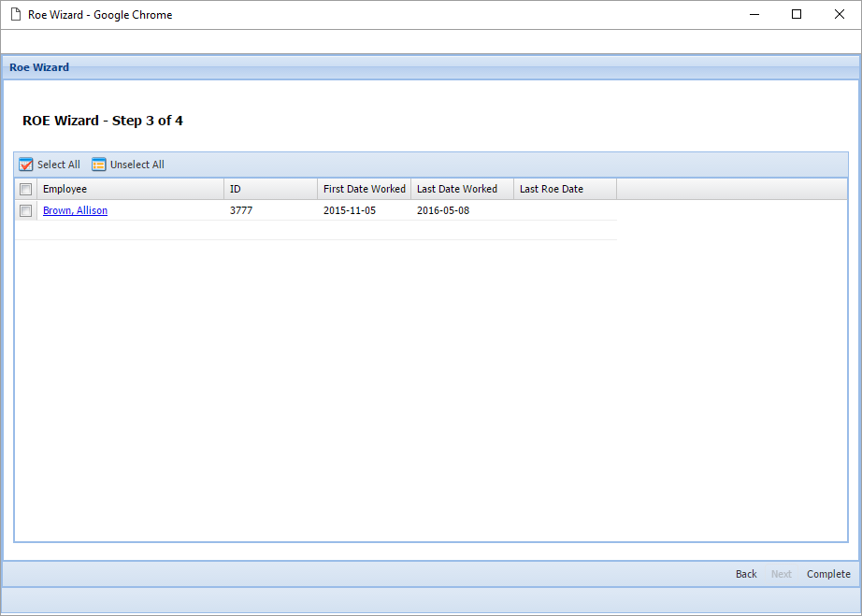The image size is (862, 616).
Task: Check the box beside Brown, Allison
Action: coord(26,211)
